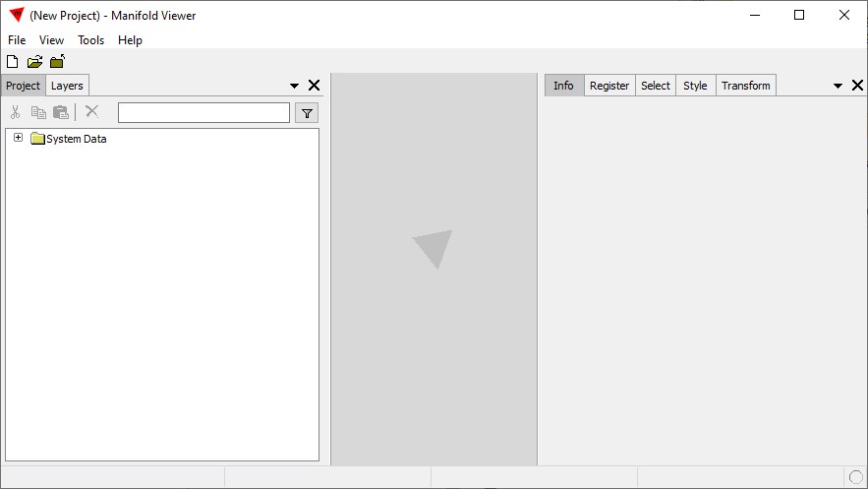The width and height of the screenshot is (868, 489).
Task: Minimize the Manifold Viewer window
Action: click(x=755, y=15)
